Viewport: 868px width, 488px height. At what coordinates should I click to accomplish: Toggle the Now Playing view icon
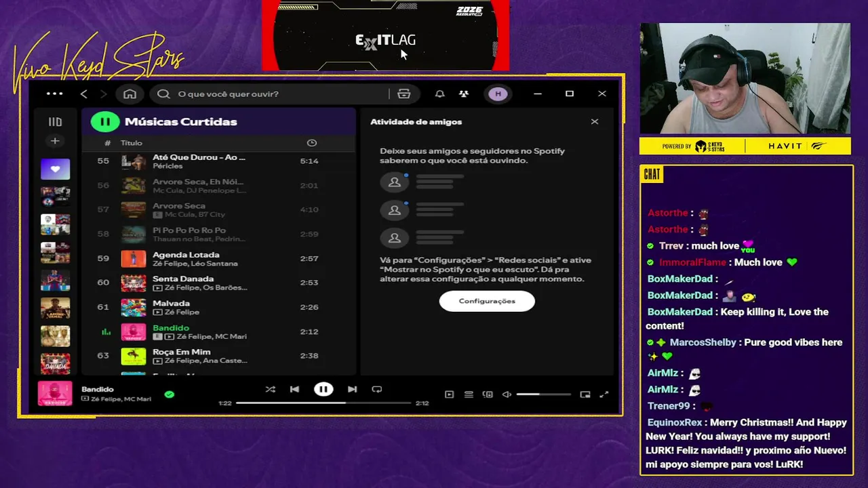pyautogui.click(x=449, y=394)
